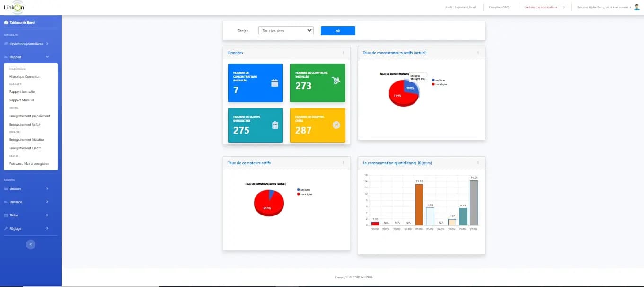Screen dimensions: 644x287
Task: Expand the Gestion submenu chevron
Action: coord(47,188)
